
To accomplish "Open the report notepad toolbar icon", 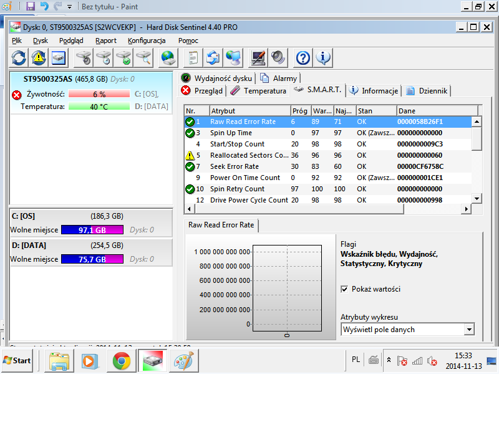I will [193, 58].
